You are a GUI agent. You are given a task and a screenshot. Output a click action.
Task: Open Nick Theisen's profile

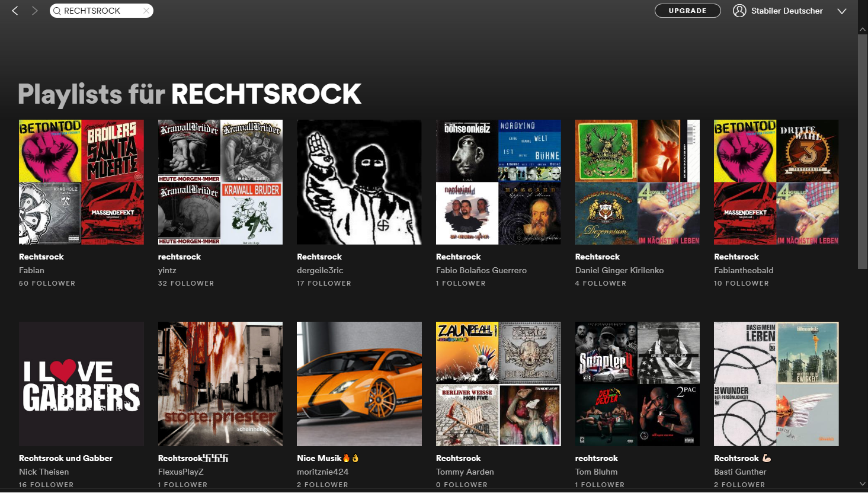pyautogui.click(x=44, y=472)
